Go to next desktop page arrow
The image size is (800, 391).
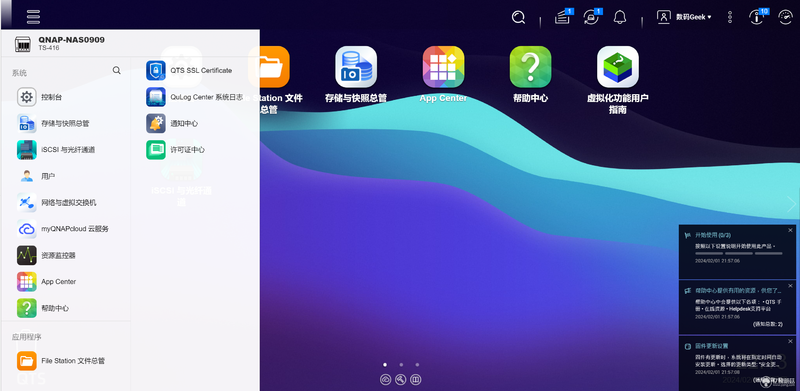pyautogui.click(x=791, y=204)
